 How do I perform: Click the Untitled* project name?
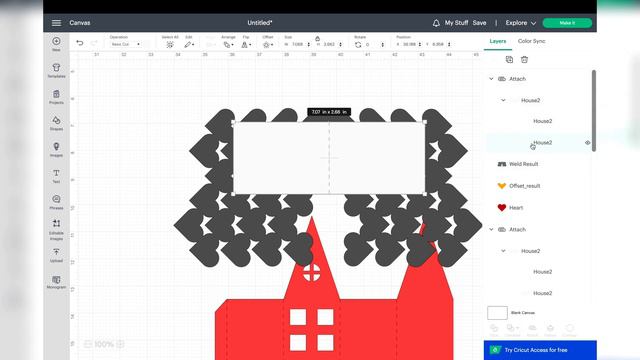[x=260, y=23]
